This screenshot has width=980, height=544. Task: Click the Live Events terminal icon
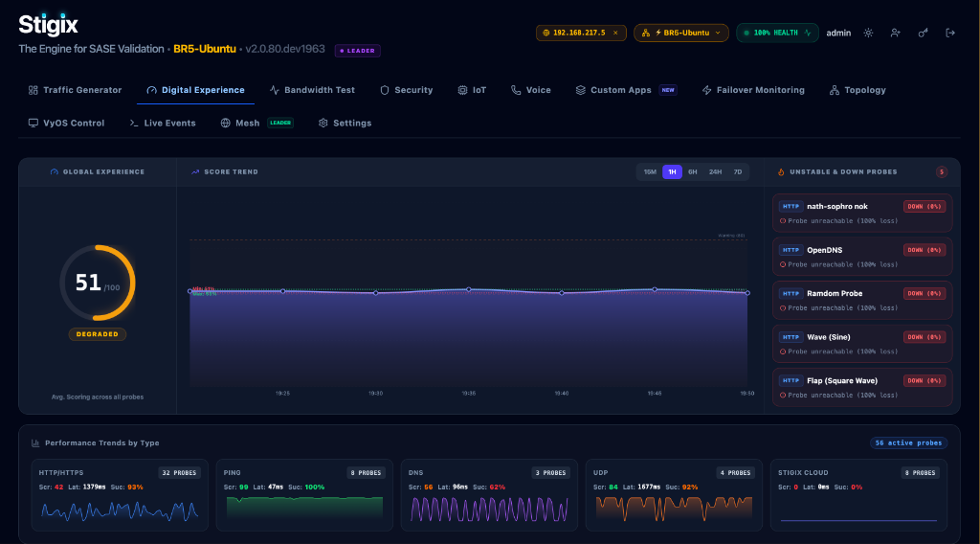click(x=134, y=124)
